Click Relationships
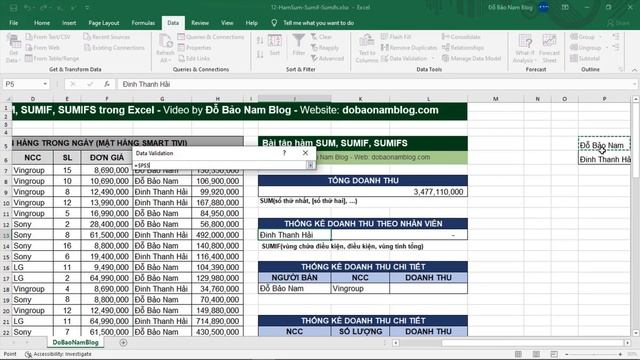Viewport: 640px width, 360px height. click(463, 48)
